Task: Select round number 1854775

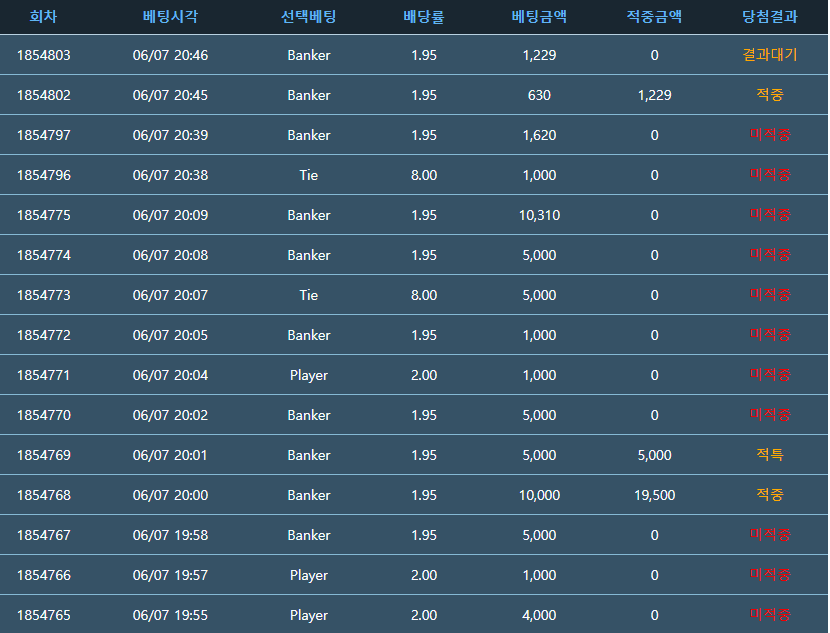Action: tap(43, 215)
